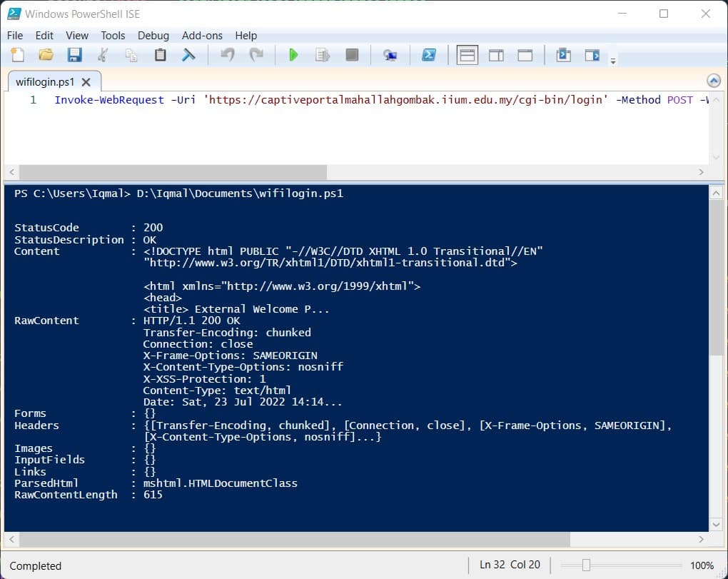Run script green play button
The width and height of the screenshot is (728, 579).
293,55
